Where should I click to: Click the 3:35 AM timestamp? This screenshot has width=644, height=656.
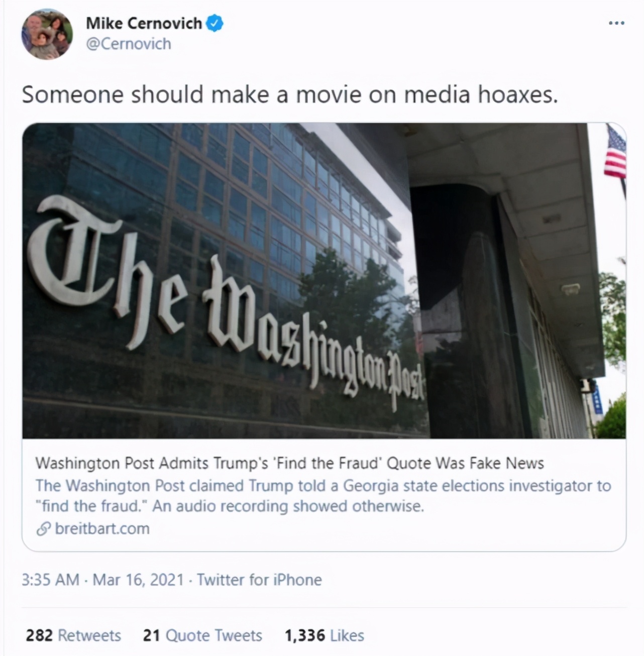coord(50,580)
